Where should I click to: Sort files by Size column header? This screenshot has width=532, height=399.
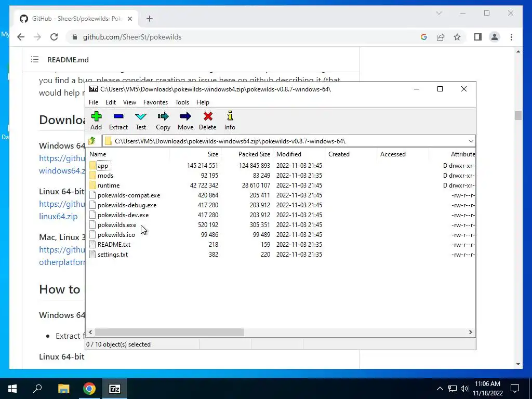click(x=195, y=154)
